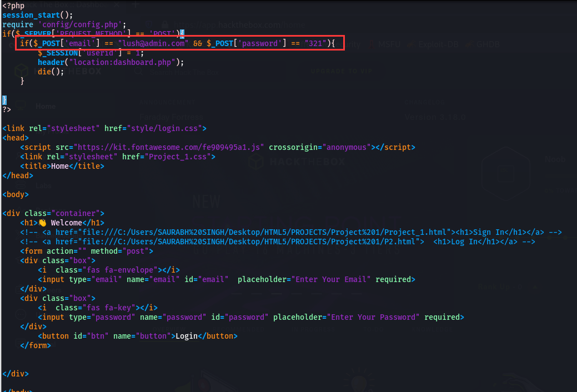Click the waving hand emoji before Welcome

pos(42,223)
